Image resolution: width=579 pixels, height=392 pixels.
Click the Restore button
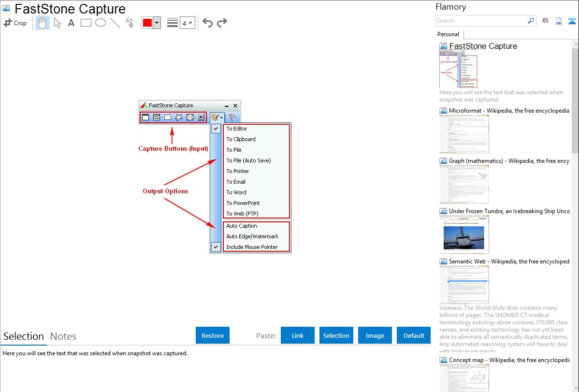coord(213,335)
